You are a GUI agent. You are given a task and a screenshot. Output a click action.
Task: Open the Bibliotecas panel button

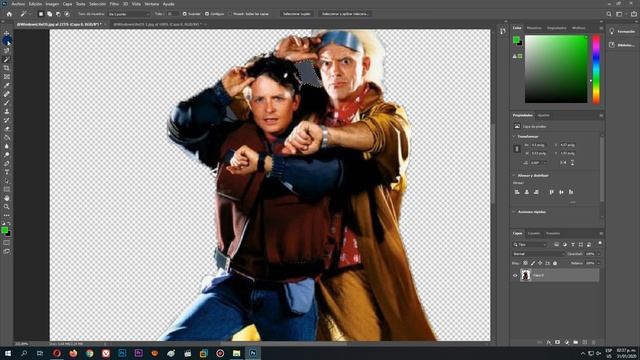[x=622, y=45]
